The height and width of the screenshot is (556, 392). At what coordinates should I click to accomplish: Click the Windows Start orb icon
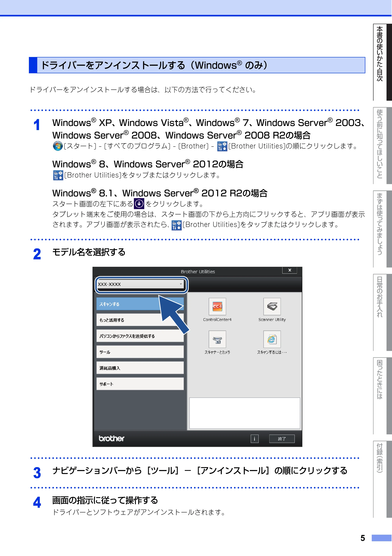tap(58, 146)
